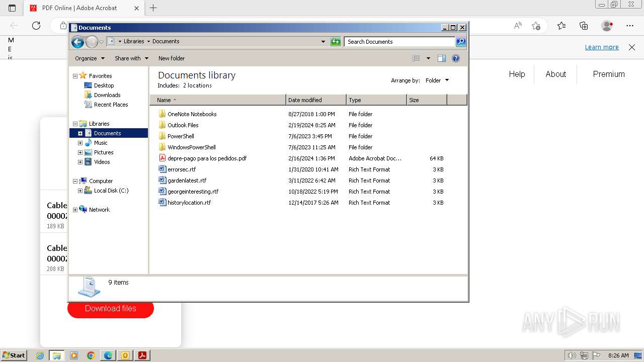Change the view with the views icon
This screenshot has width=644, height=362.
click(416, 58)
